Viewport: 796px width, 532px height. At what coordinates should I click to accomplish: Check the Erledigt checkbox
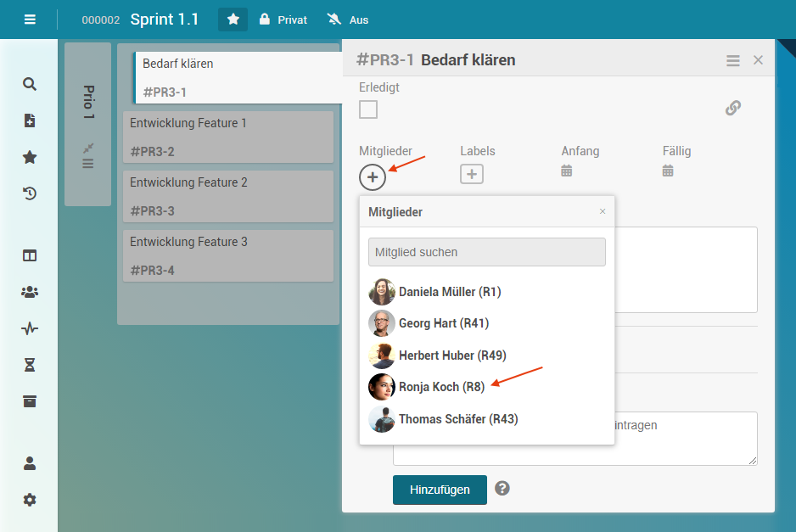(x=368, y=109)
